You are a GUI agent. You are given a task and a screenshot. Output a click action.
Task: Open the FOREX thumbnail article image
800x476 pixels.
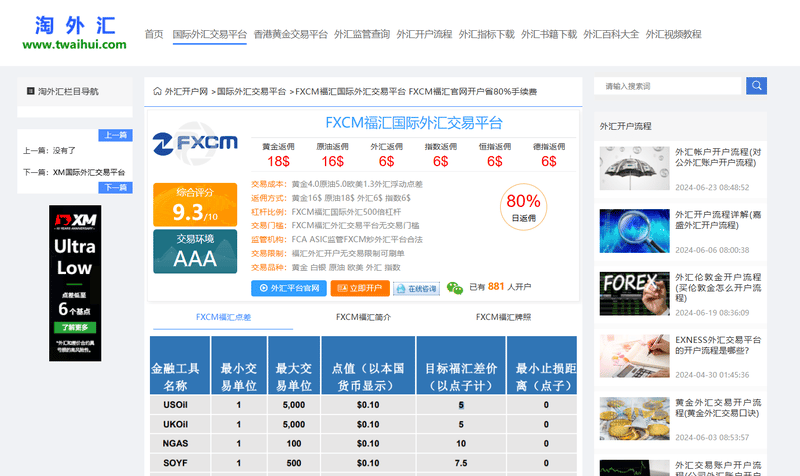click(634, 293)
